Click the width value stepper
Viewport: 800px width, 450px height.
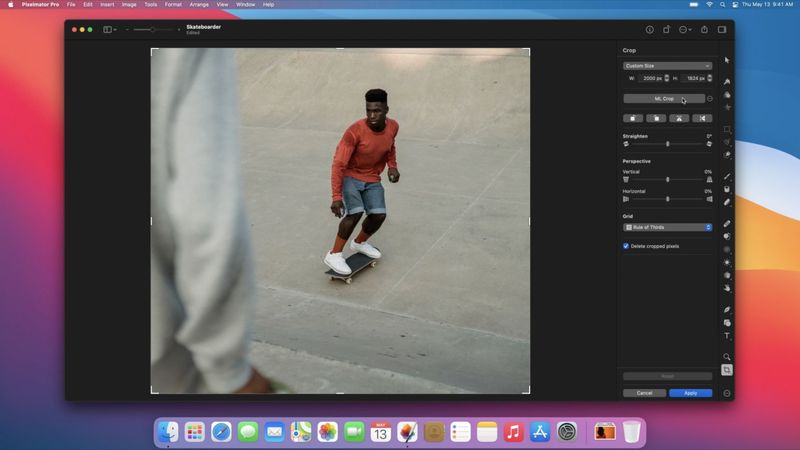666,78
